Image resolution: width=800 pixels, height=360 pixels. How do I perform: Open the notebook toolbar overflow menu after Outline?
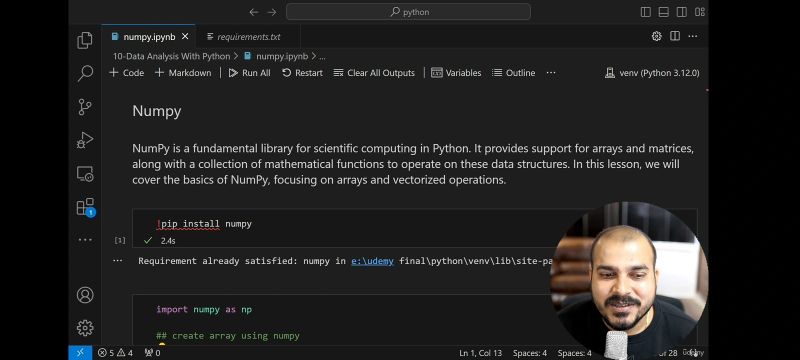pyautogui.click(x=551, y=73)
